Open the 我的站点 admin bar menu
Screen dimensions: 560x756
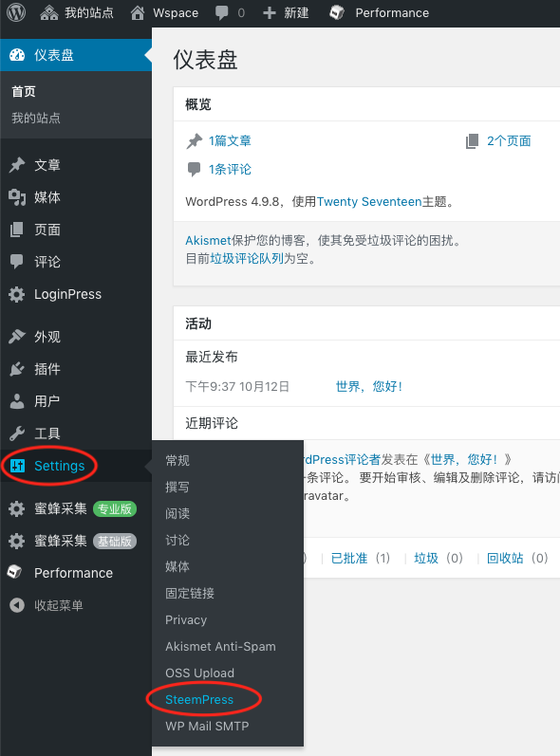click(x=77, y=12)
